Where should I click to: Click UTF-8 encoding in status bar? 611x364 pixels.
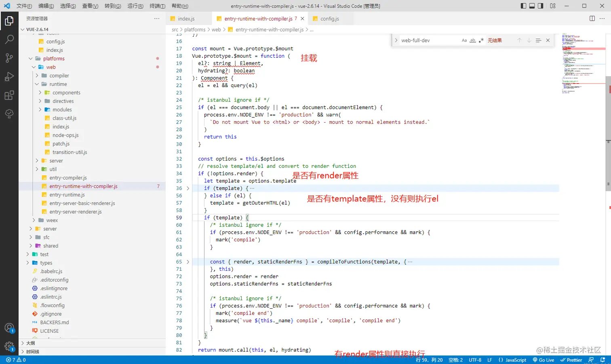[475, 360]
